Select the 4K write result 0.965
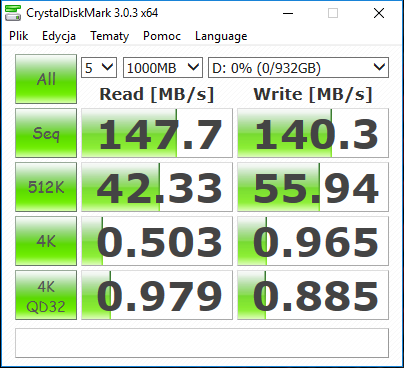This screenshot has height=368, width=404. point(313,241)
